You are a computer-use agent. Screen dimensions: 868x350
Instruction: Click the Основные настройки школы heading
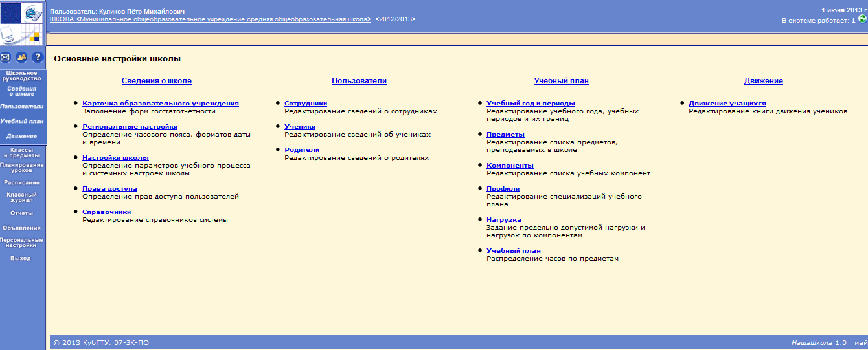coord(117,59)
